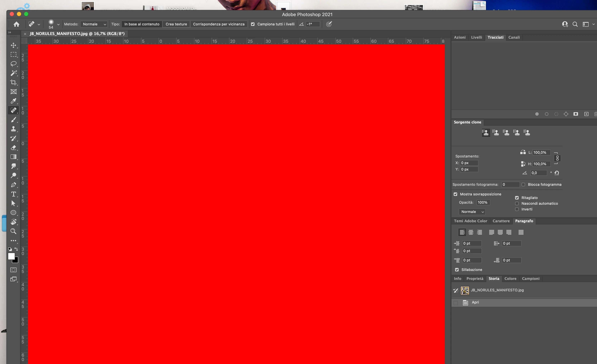Toggle Campiona tutti i livelli checkbox
This screenshot has width=597, height=364.
pyautogui.click(x=253, y=24)
